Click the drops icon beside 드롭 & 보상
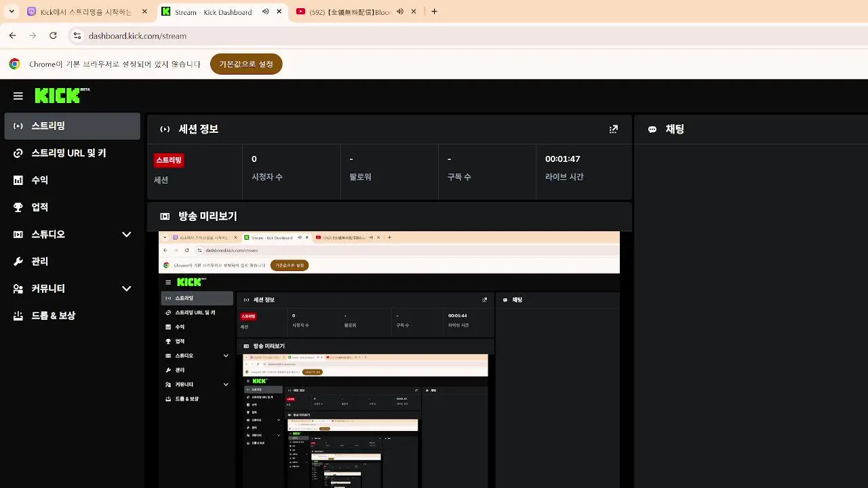Viewport: 868px width, 488px height. [18, 316]
